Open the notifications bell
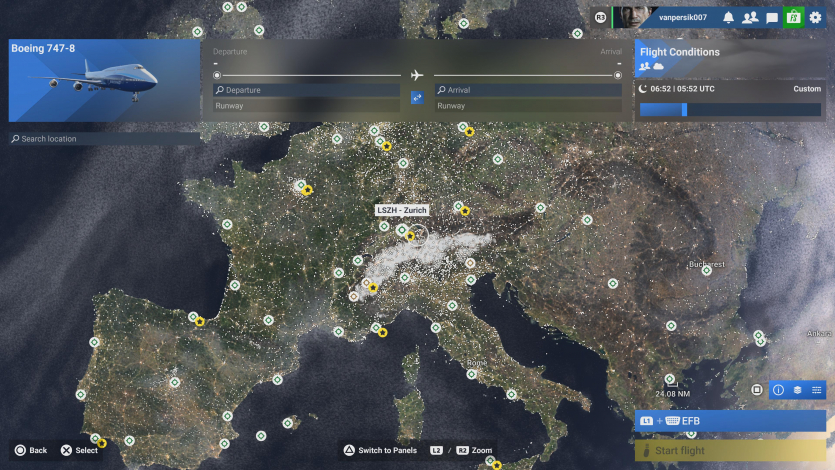The image size is (835, 470). click(x=728, y=17)
